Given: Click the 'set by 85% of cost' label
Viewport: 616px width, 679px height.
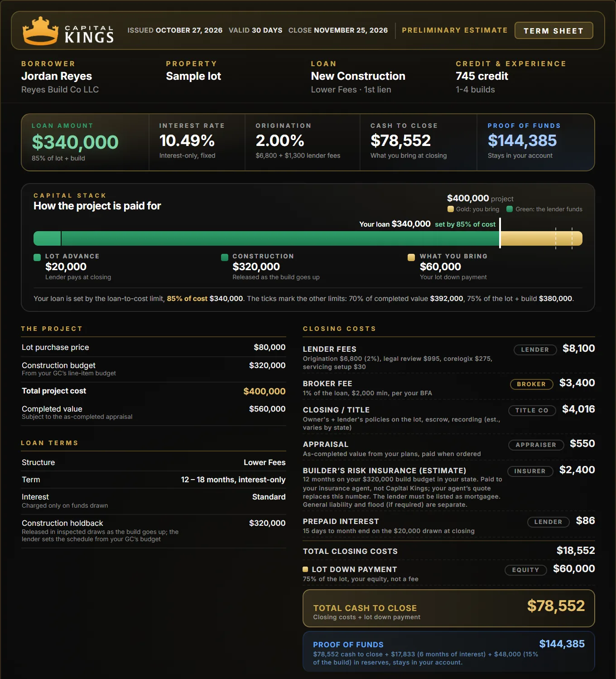Looking at the screenshot, I should pyautogui.click(x=465, y=224).
